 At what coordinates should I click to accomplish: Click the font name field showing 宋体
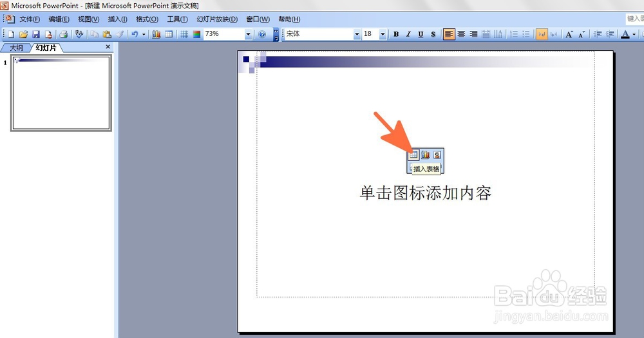pyautogui.click(x=319, y=34)
